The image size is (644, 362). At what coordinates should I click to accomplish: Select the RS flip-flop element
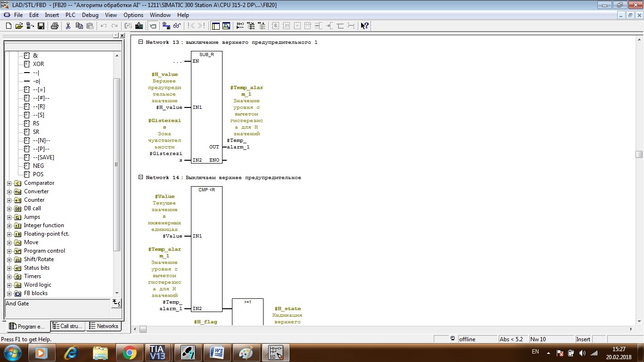[36, 123]
